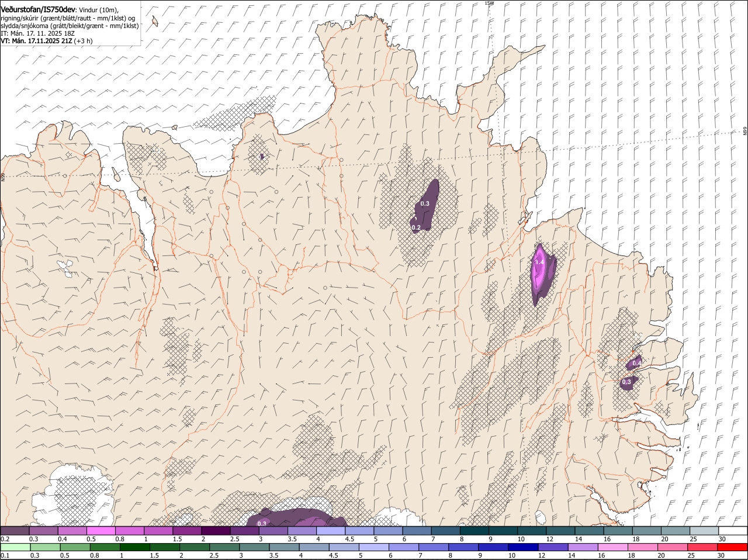Screen dimensions: 748x560
Task: Click the 1.4 value in the magenta precipitation cell
Action: tap(539, 262)
